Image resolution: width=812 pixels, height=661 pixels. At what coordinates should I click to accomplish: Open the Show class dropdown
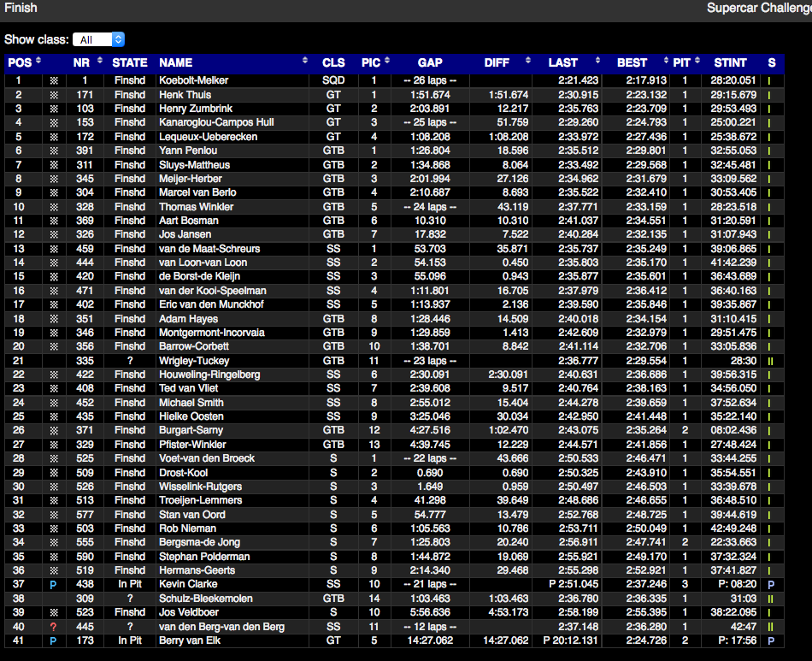pos(98,39)
